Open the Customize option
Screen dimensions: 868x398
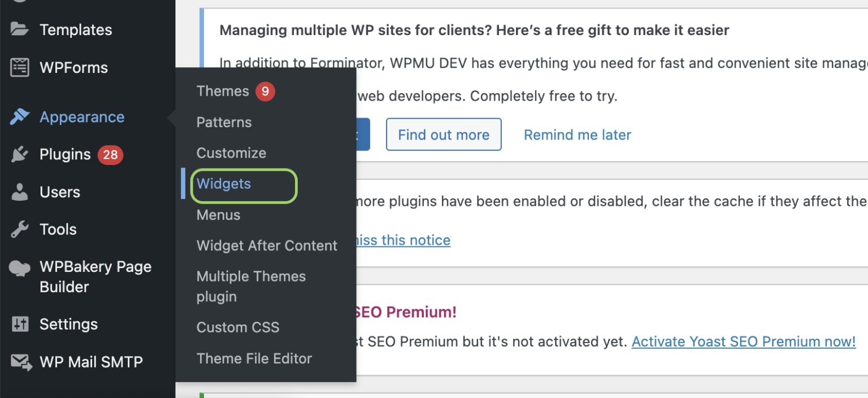(231, 153)
